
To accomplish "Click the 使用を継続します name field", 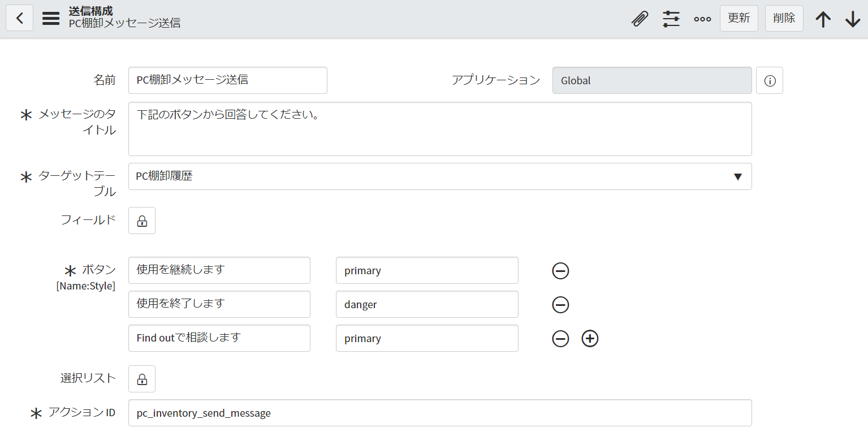I will (x=219, y=270).
